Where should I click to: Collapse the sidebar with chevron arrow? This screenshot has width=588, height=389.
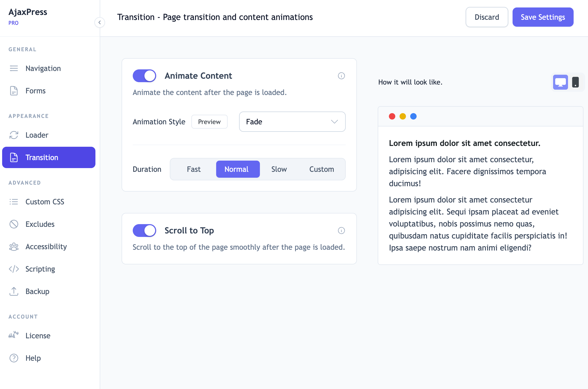[x=99, y=22]
